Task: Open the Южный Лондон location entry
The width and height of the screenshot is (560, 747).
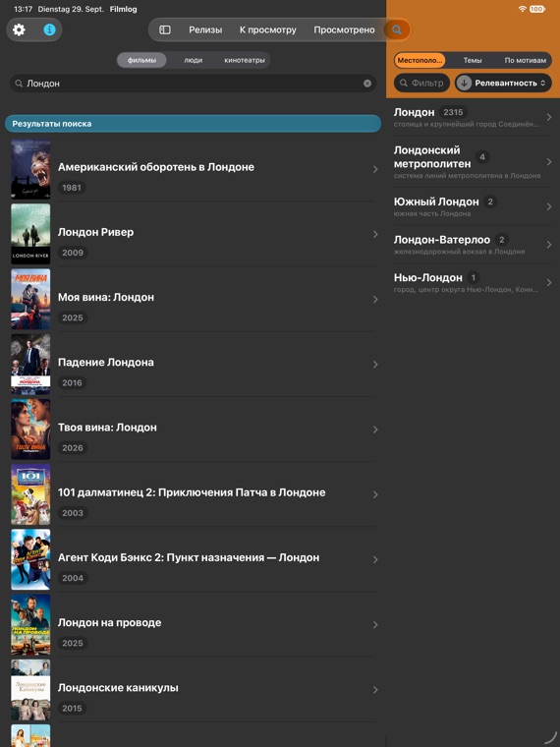Action: (x=473, y=206)
